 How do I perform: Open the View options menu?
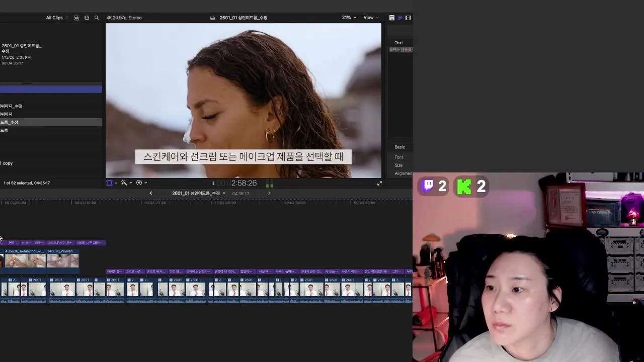tap(371, 18)
